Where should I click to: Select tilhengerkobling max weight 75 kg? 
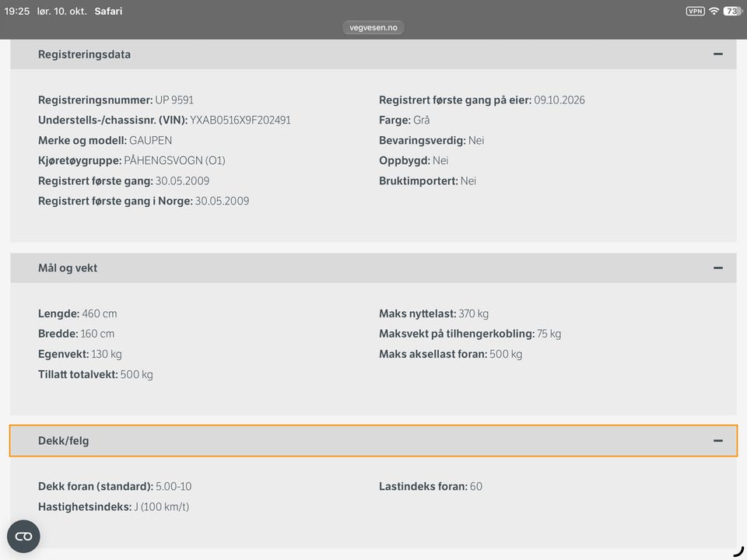tap(549, 334)
